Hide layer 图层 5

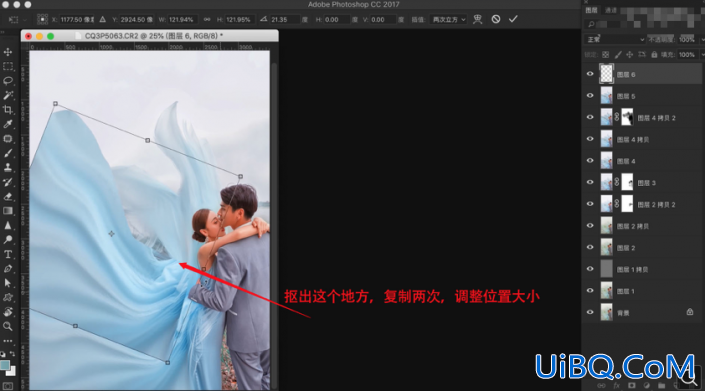tap(590, 96)
